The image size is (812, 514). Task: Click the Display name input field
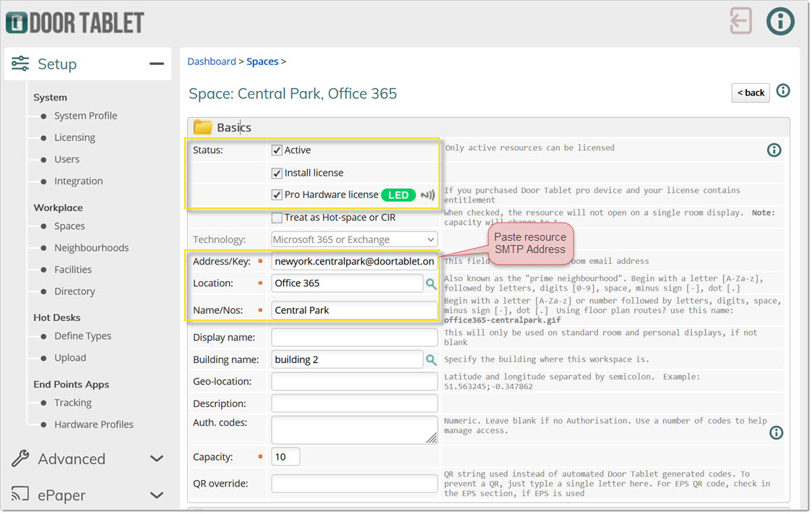coord(354,338)
